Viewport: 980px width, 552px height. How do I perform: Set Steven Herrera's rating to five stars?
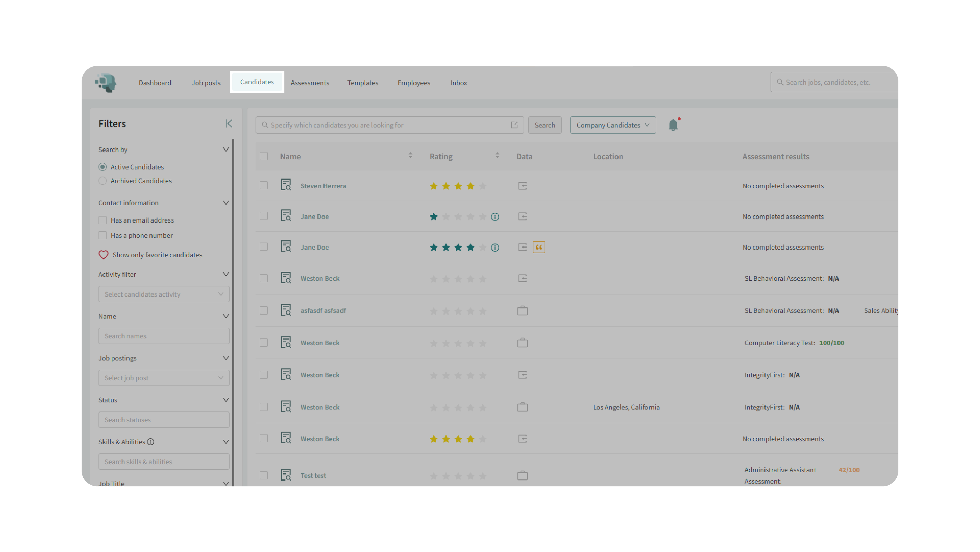pyautogui.click(x=482, y=186)
